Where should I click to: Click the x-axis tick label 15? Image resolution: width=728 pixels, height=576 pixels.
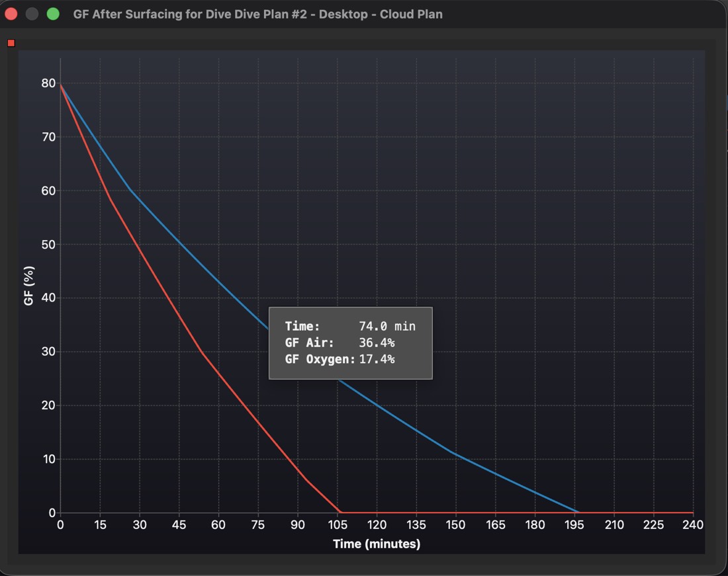100,524
